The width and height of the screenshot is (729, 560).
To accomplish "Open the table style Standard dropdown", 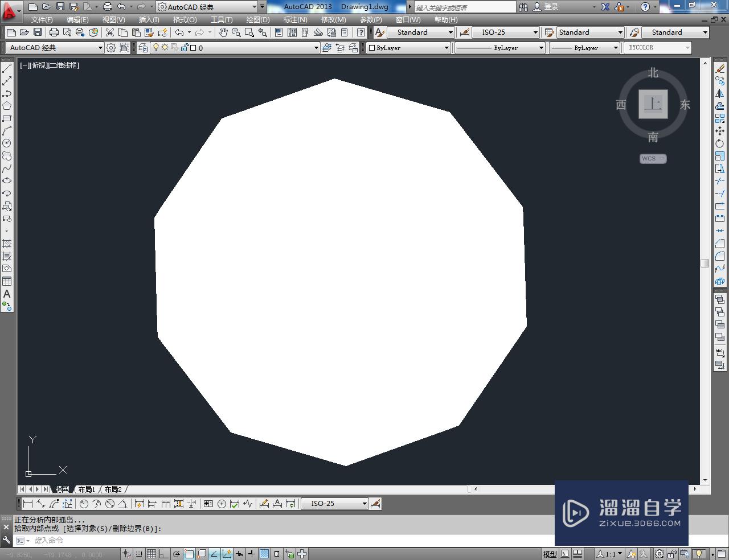I will pos(590,32).
